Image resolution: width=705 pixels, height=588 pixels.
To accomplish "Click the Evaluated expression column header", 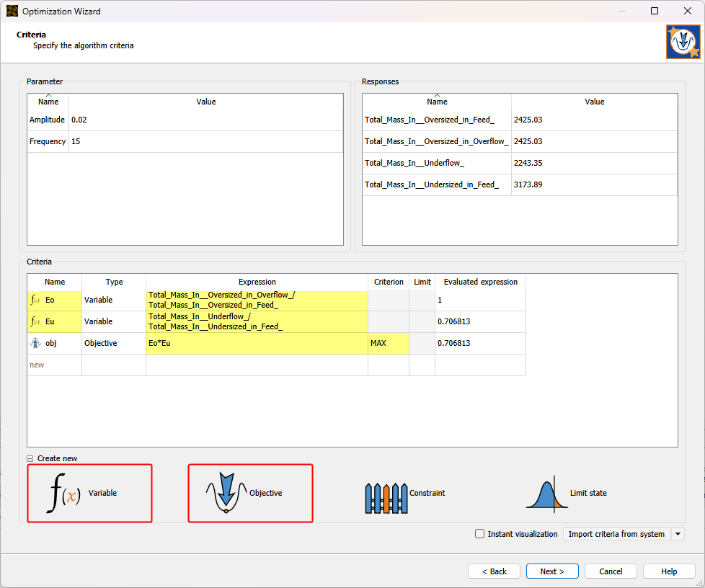I will click(480, 282).
